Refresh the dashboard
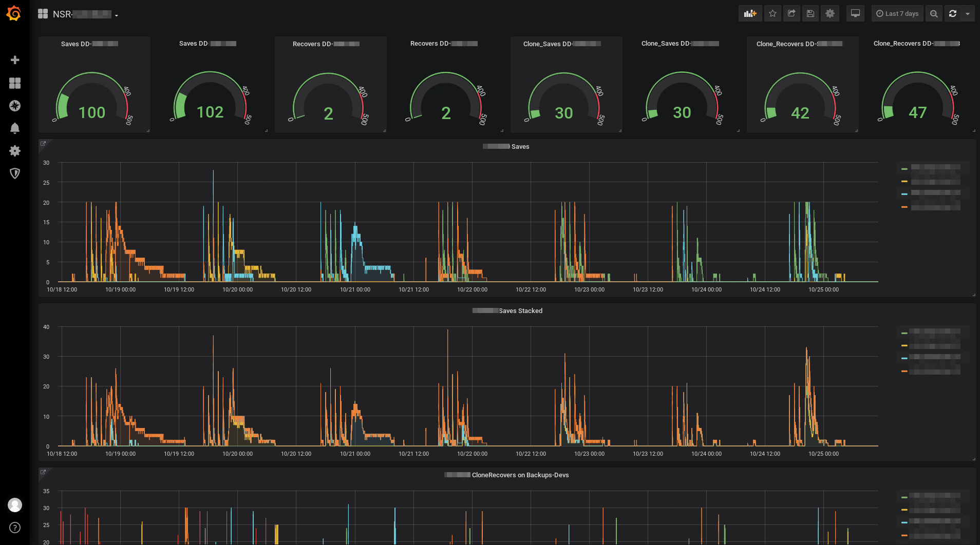The width and height of the screenshot is (980, 545). coord(953,14)
